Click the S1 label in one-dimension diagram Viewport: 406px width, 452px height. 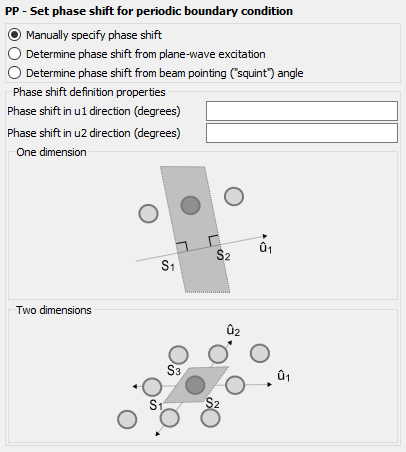point(168,266)
